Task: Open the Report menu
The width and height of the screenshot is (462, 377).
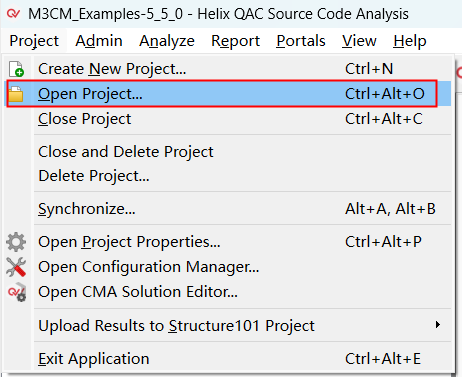Action: 235,41
